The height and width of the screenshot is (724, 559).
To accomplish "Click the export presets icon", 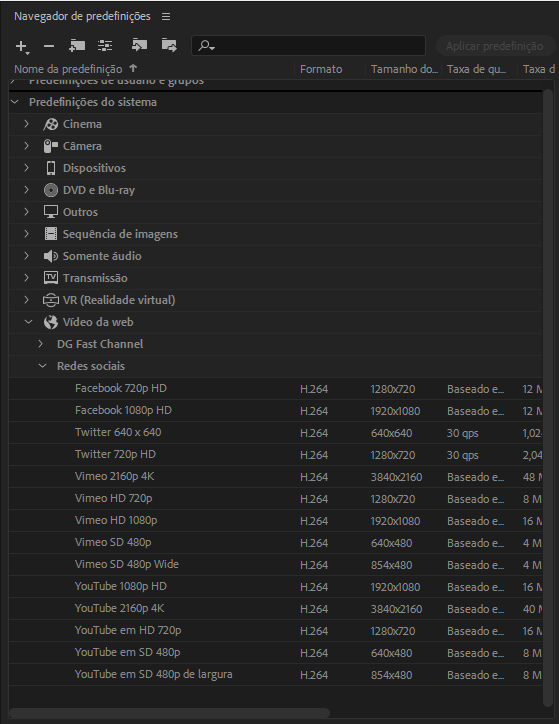I will click(x=169, y=45).
